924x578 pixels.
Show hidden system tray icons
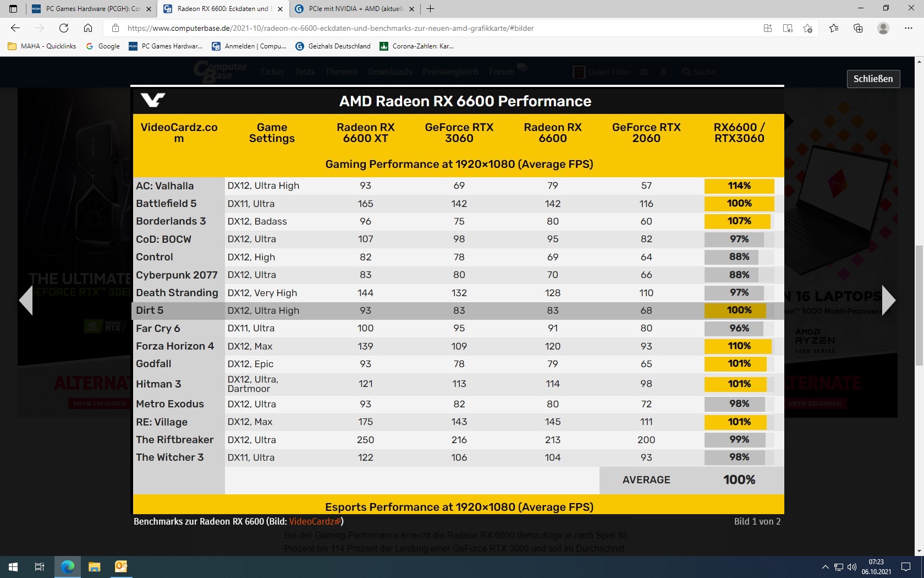click(825, 567)
